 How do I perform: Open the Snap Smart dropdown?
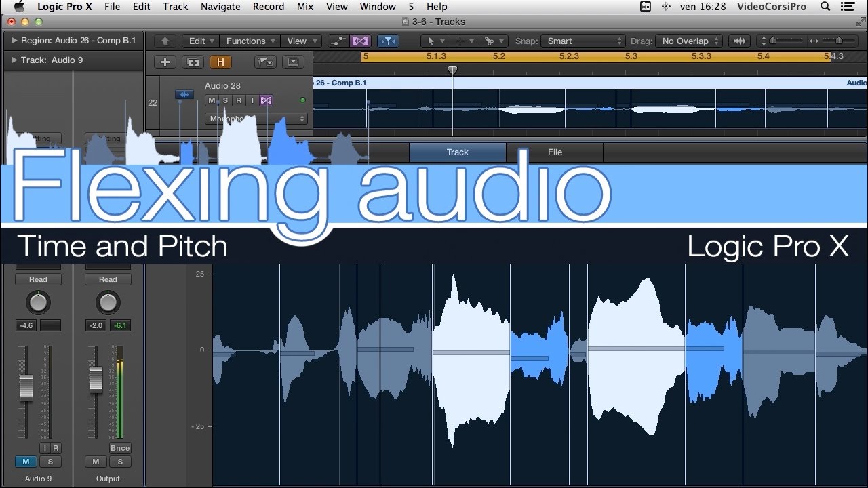[582, 41]
